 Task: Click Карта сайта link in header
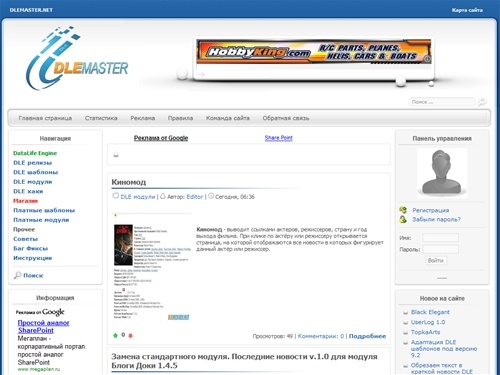click(x=467, y=10)
